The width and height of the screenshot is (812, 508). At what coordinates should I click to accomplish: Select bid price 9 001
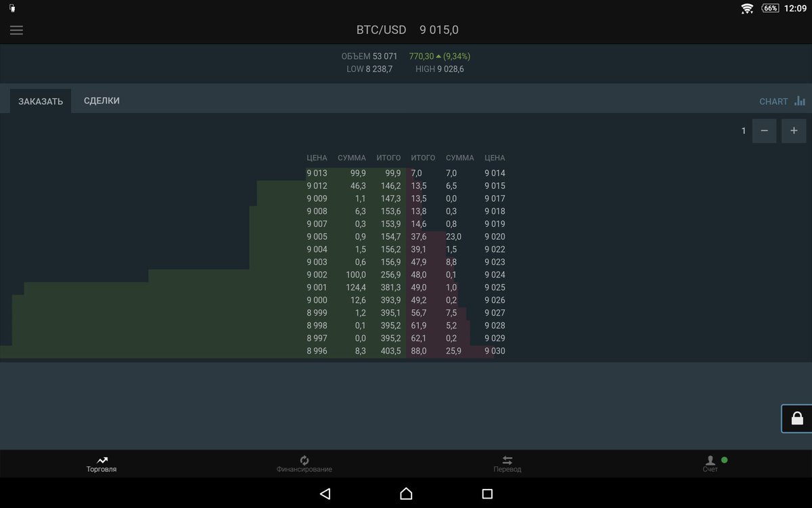click(x=317, y=287)
